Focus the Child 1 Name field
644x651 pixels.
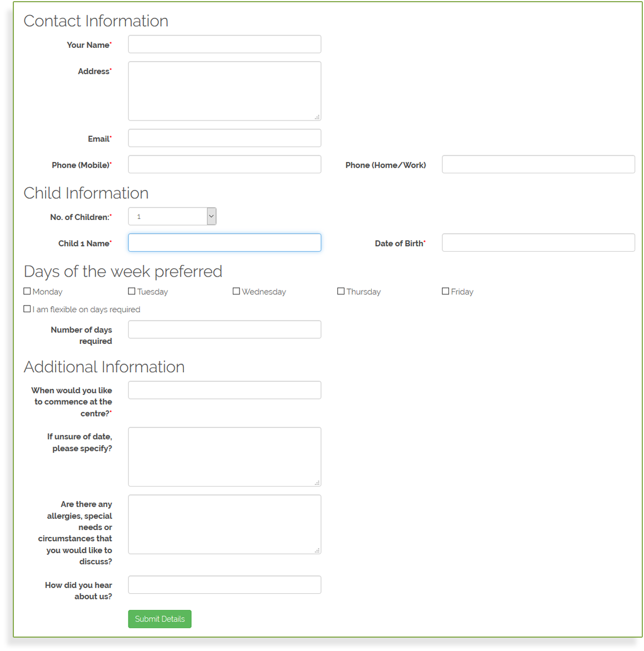point(224,243)
